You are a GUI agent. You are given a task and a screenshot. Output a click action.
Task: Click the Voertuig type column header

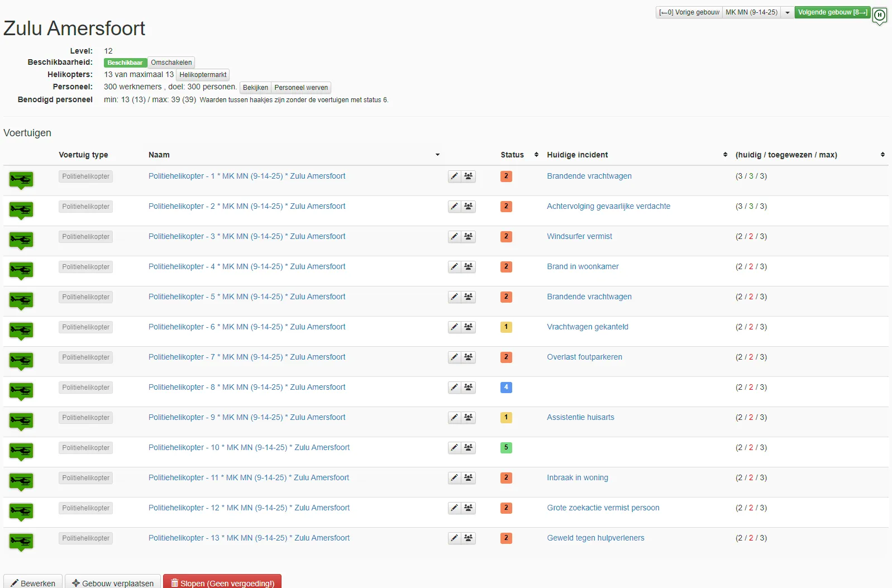click(x=83, y=155)
